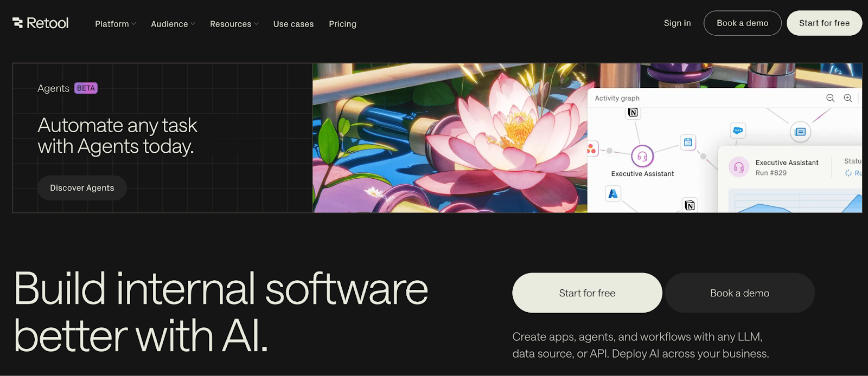Screen dimensions: 868x376
Task: Select the top Notion node icon
Action: 633,112
